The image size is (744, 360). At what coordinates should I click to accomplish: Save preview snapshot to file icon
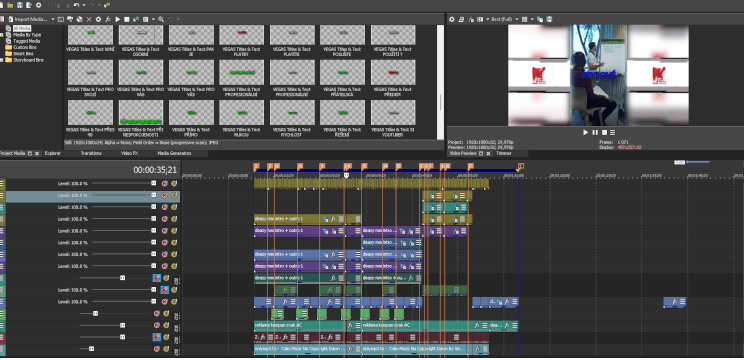[x=549, y=19]
